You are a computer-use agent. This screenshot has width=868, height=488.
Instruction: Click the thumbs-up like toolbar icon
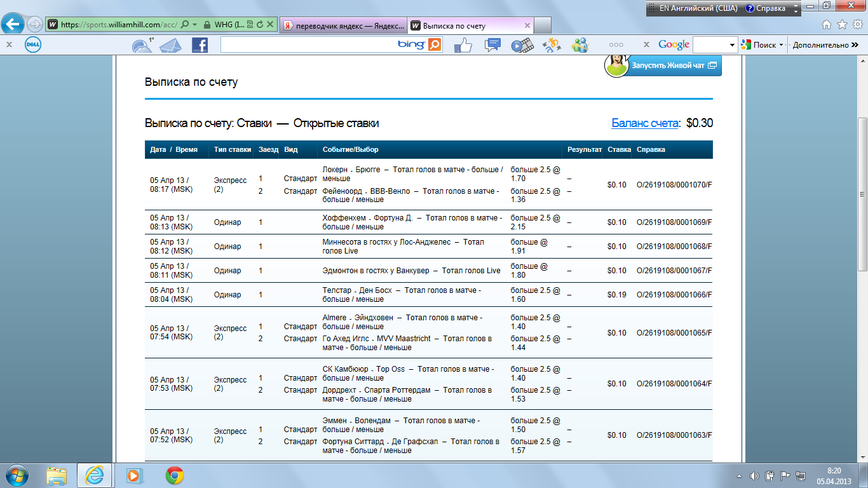click(463, 45)
